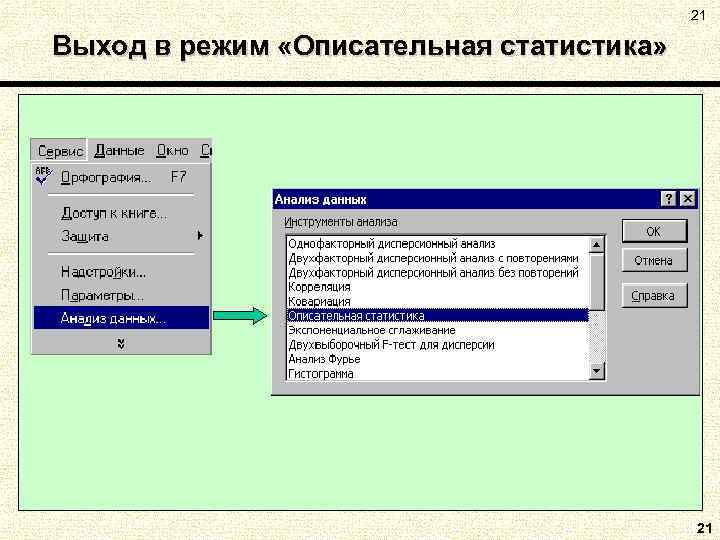Open the Сервис menu

pos(60,151)
